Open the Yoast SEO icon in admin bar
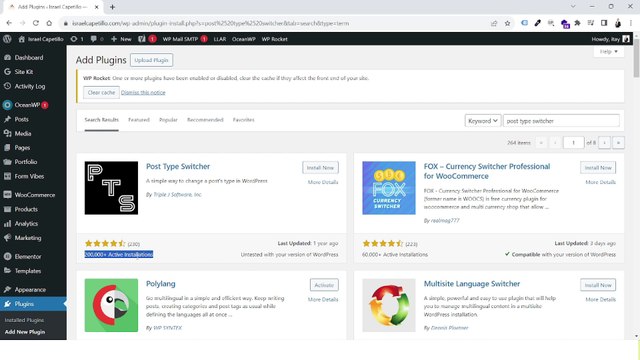 click(x=142, y=39)
